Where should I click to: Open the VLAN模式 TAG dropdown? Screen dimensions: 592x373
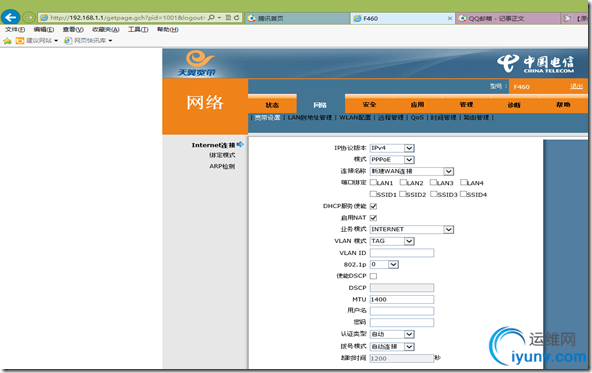[x=392, y=241]
